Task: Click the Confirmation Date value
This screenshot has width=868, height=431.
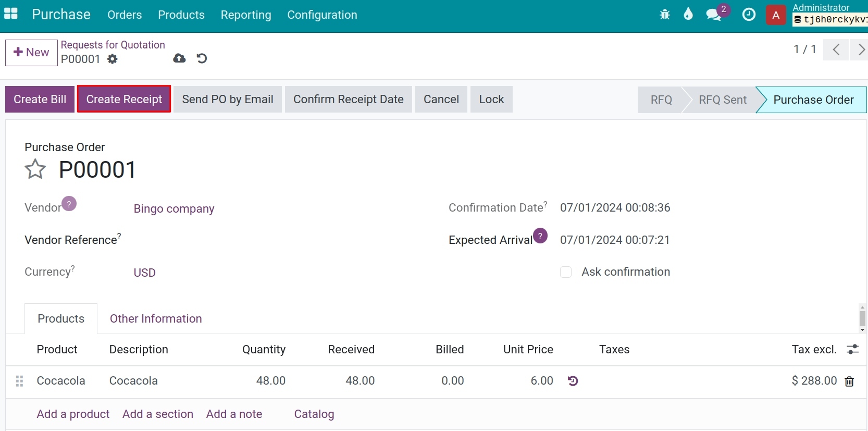Action: coord(615,207)
